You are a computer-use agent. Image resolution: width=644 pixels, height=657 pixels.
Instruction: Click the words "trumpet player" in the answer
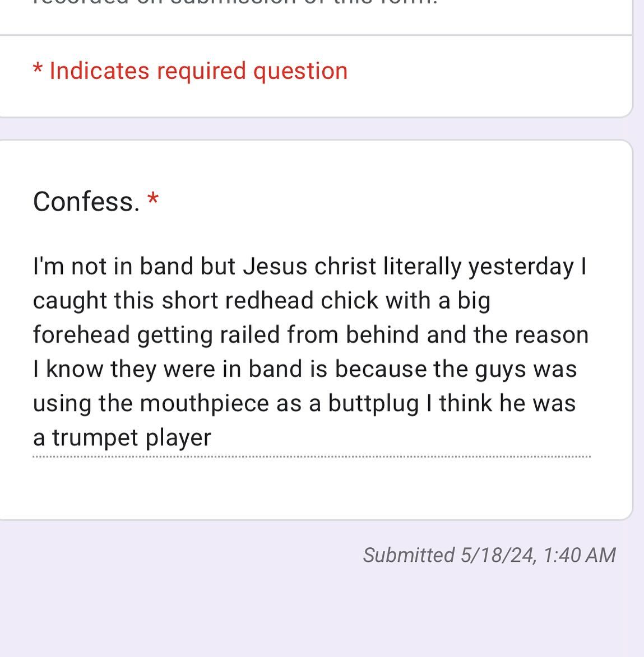132,437
